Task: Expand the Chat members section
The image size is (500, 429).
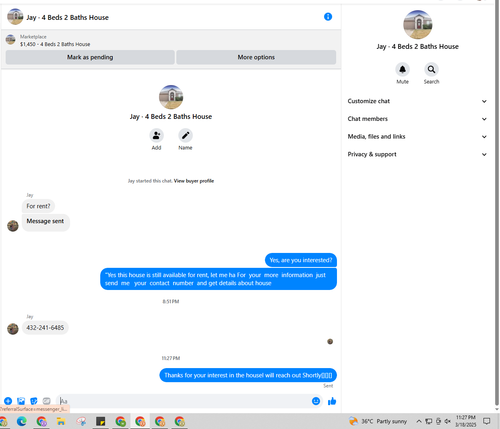Action: point(417,119)
